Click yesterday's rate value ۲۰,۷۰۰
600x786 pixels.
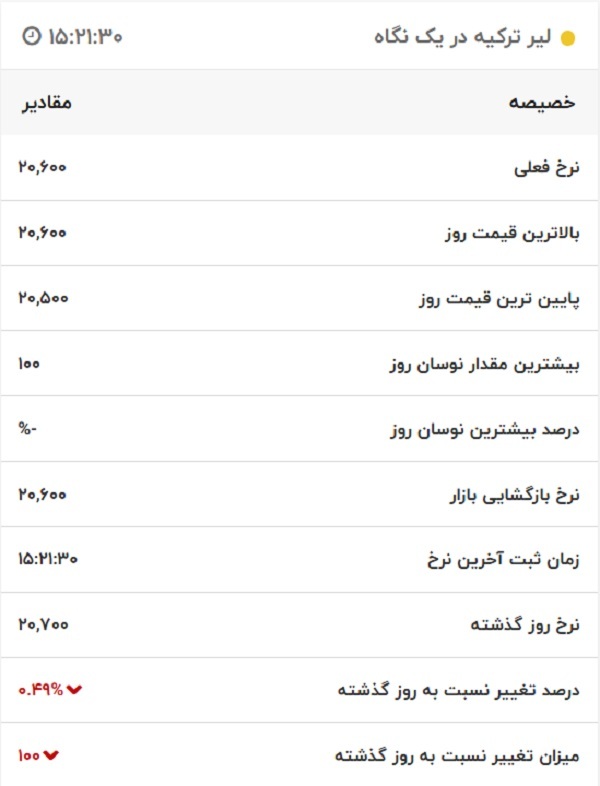point(42,624)
